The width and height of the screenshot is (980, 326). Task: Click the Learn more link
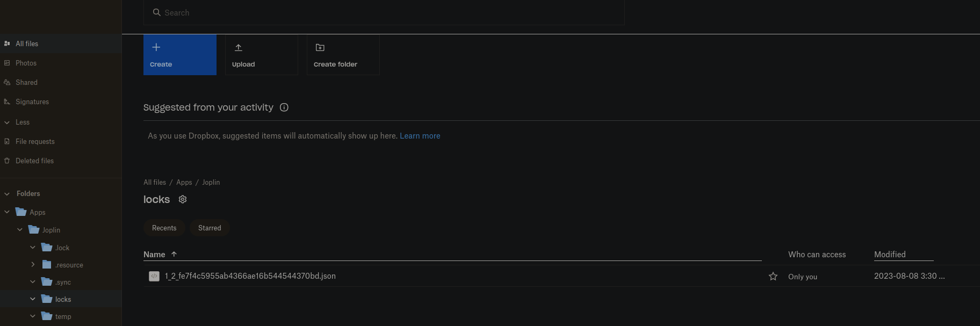click(x=420, y=135)
